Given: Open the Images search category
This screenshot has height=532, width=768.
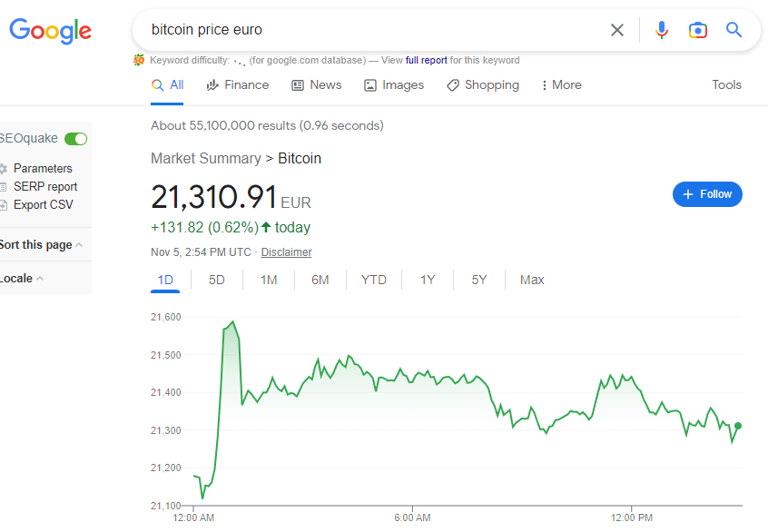Looking at the screenshot, I should point(394,84).
